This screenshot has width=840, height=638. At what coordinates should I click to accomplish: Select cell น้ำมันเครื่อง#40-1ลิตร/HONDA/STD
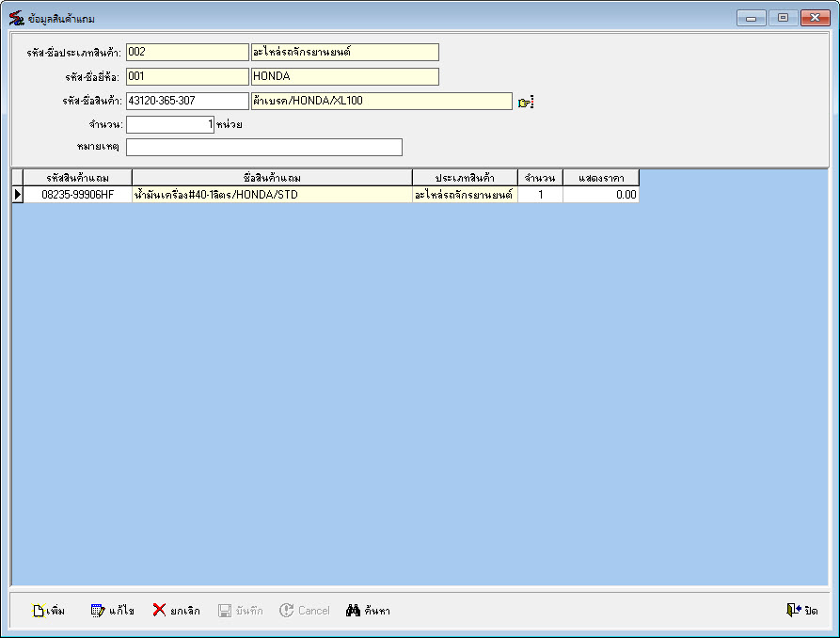click(272, 195)
